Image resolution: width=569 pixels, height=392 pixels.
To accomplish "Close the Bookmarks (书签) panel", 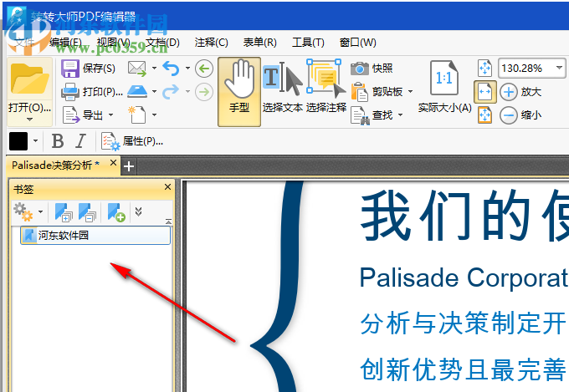I will (167, 187).
